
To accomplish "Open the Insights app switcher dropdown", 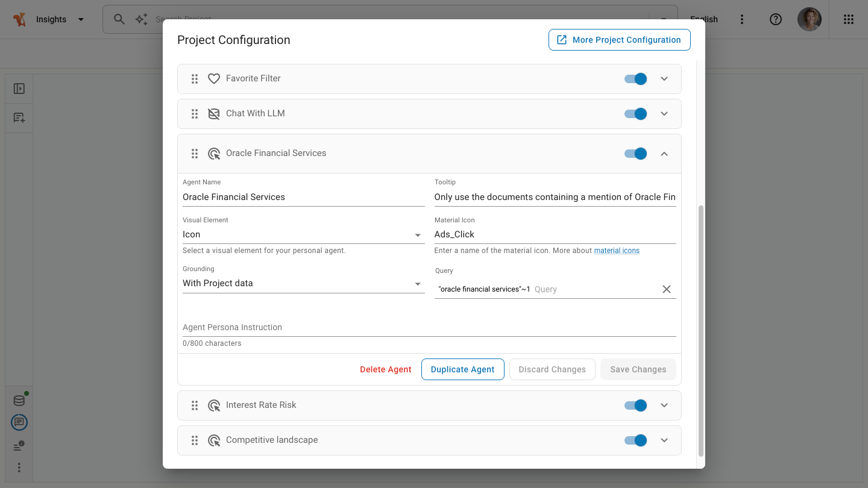I will pyautogui.click(x=81, y=19).
